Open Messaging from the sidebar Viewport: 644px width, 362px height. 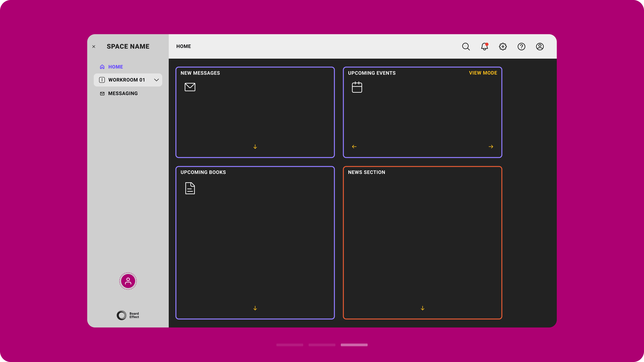click(x=119, y=94)
